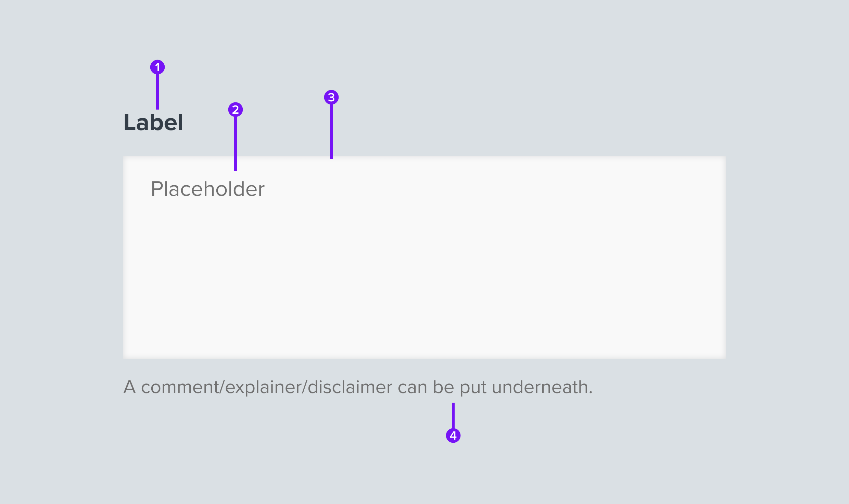The image size is (849, 504).
Task: Click the right edge of the text area
Action: tap(724, 257)
